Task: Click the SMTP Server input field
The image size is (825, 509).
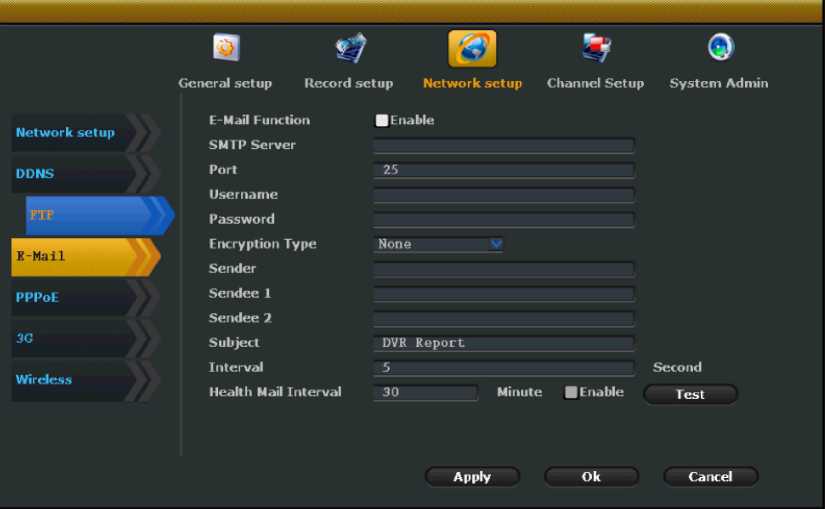Action: pyautogui.click(x=504, y=146)
